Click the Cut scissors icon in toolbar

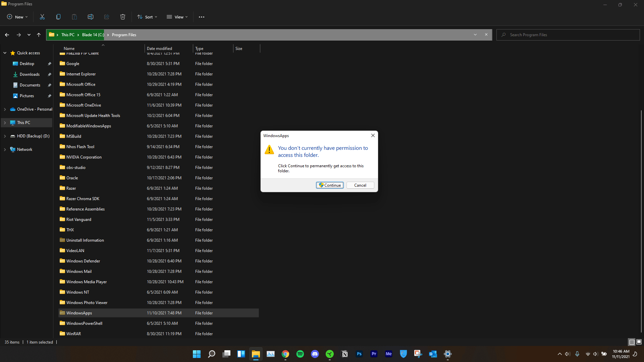tap(42, 17)
